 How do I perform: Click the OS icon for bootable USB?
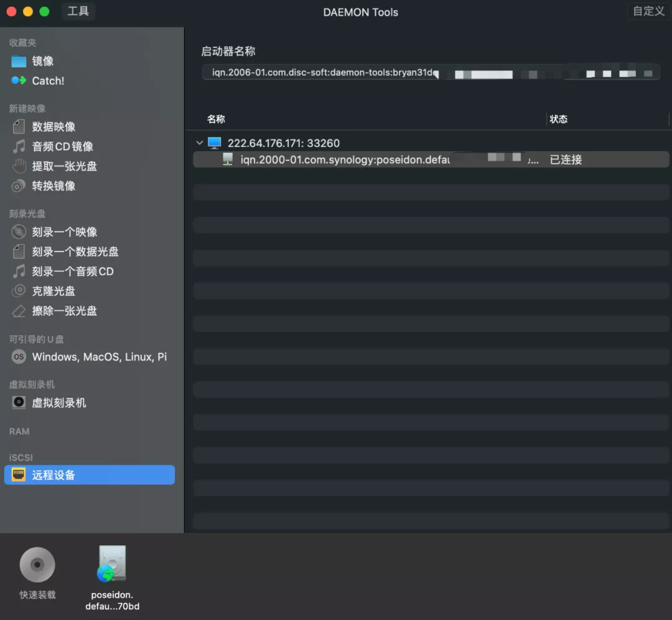click(19, 357)
